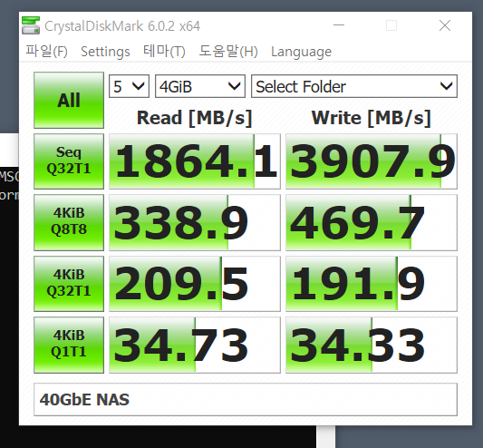Open the 테마(T) menu

pos(164,51)
